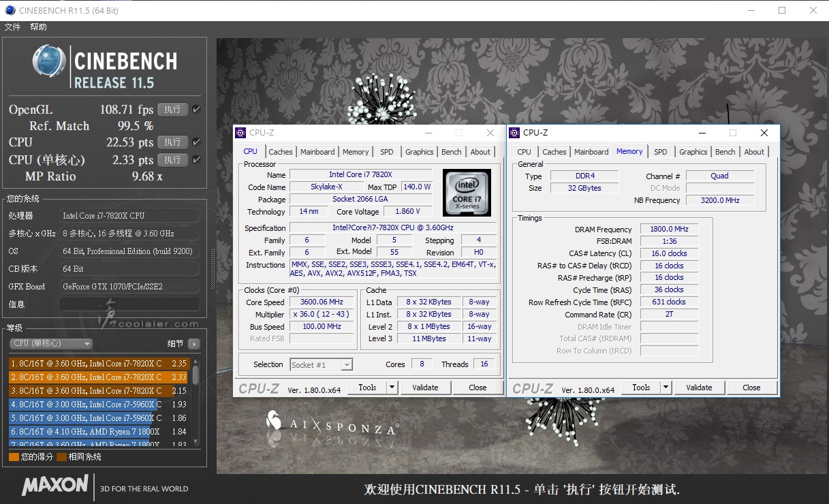The image size is (829, 504).
Task: Click the CPU-Z icon in the processor window's title bar
Action: click(242, 133)
